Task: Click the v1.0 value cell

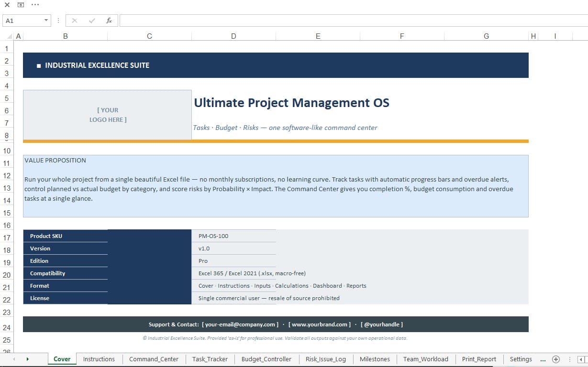Action: click(234, 248)
